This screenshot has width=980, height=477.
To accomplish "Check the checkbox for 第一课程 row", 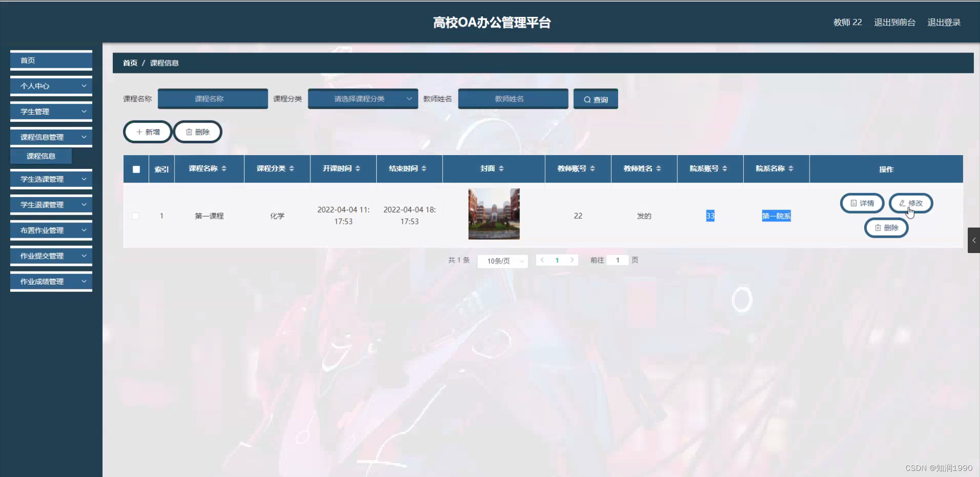I will tap(136, 216).
